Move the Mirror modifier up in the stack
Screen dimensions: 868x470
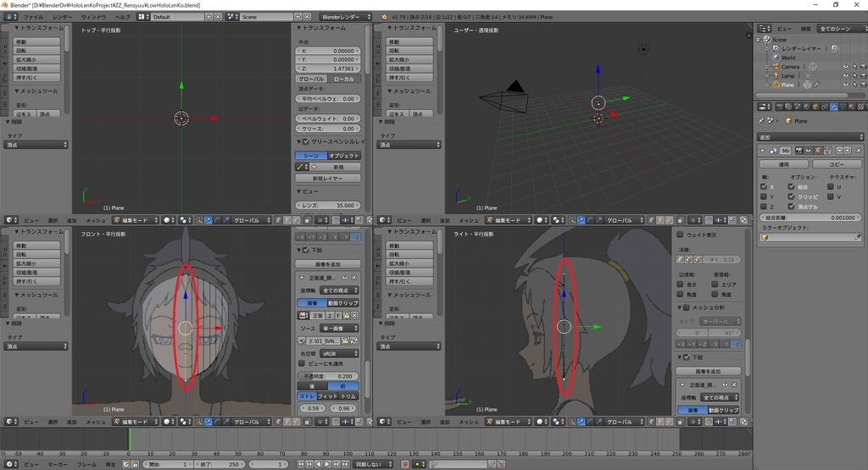(x=839, y=151)
